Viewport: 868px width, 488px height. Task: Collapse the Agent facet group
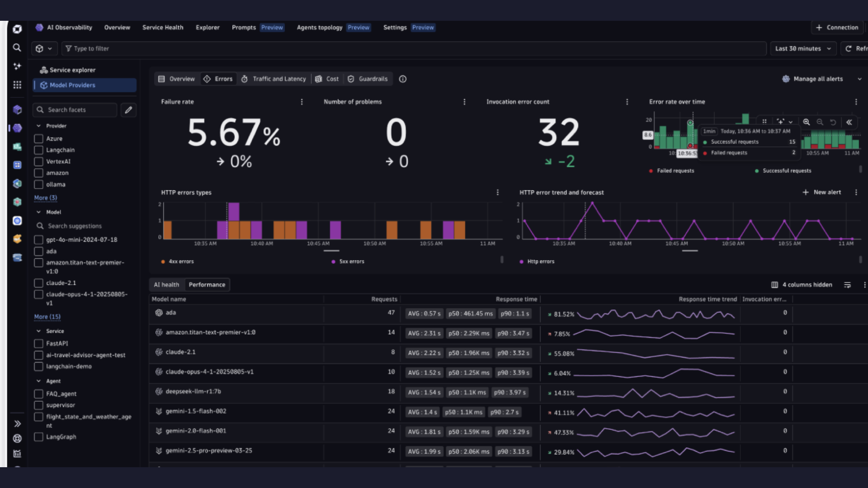[38, 381]
